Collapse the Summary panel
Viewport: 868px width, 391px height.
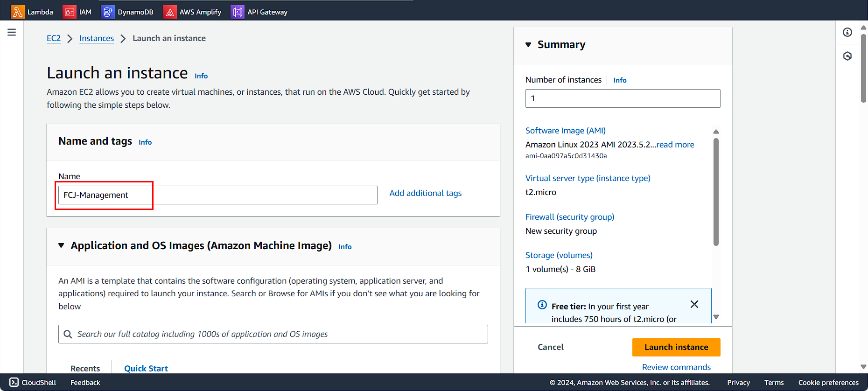click(528, 45)
